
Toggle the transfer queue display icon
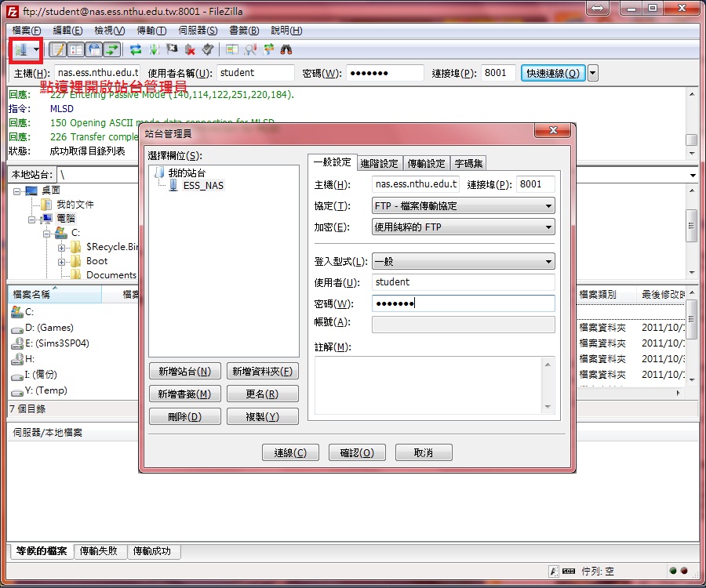[112, 49]
